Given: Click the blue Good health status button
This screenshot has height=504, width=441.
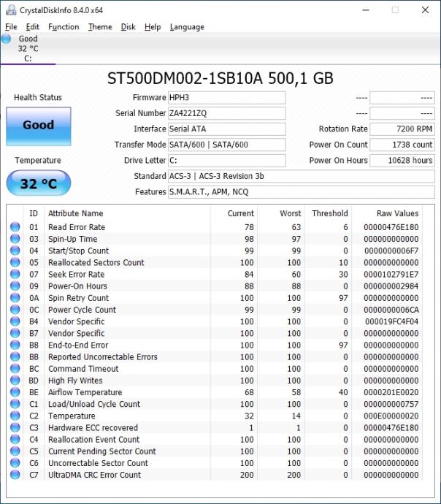Looking at the screenshot, I should [39, 126].
